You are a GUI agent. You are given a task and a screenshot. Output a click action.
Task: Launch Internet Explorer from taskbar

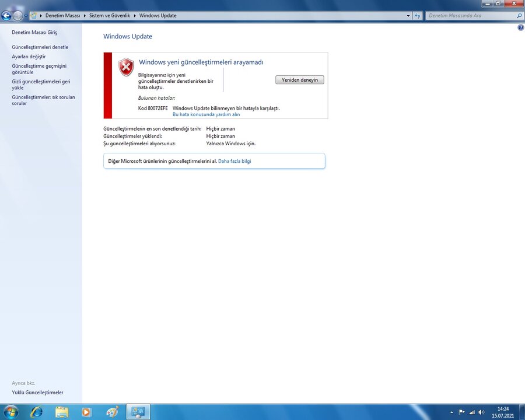coord(36,412)
